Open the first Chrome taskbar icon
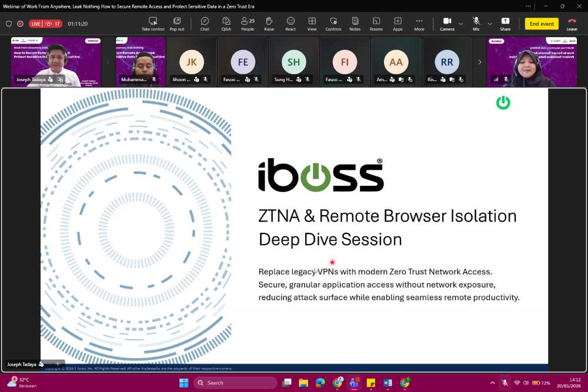This screenshot has width=588, height=392. pyautogui.click(x=337, y=383)
